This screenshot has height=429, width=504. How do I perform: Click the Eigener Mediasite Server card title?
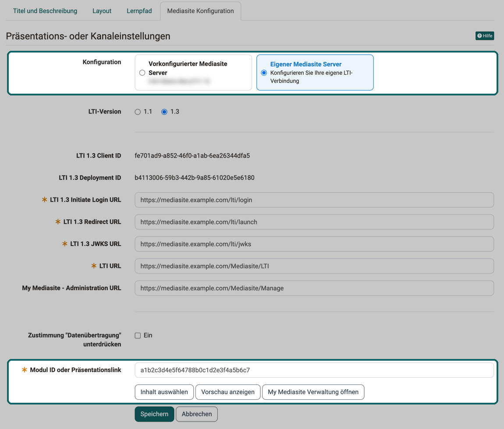tap(305, 64)
